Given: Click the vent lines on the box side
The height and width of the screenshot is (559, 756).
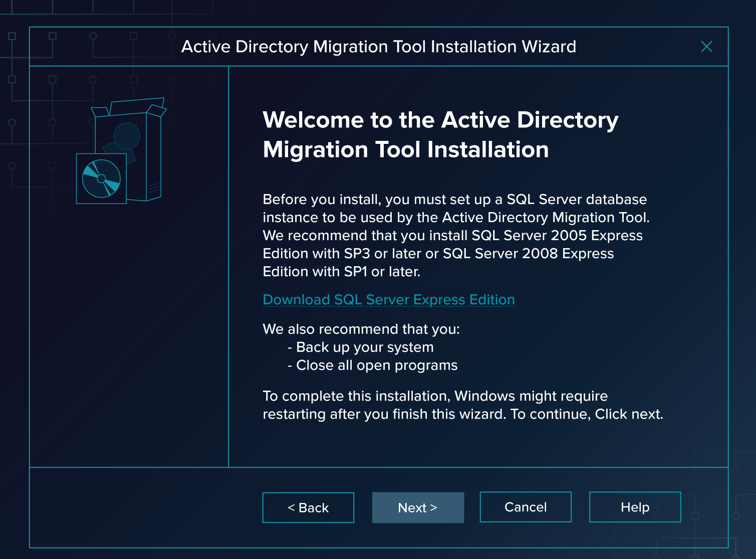Looking at the screenshot, I should (x=154, y=188).
